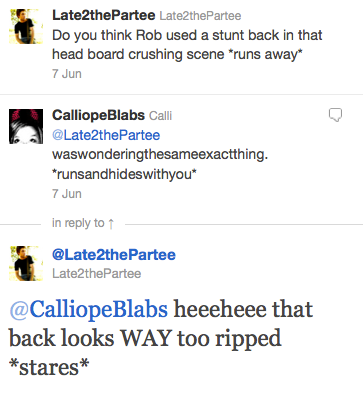Open the bold CalliopeBlabs username

[x=98, y=115]
